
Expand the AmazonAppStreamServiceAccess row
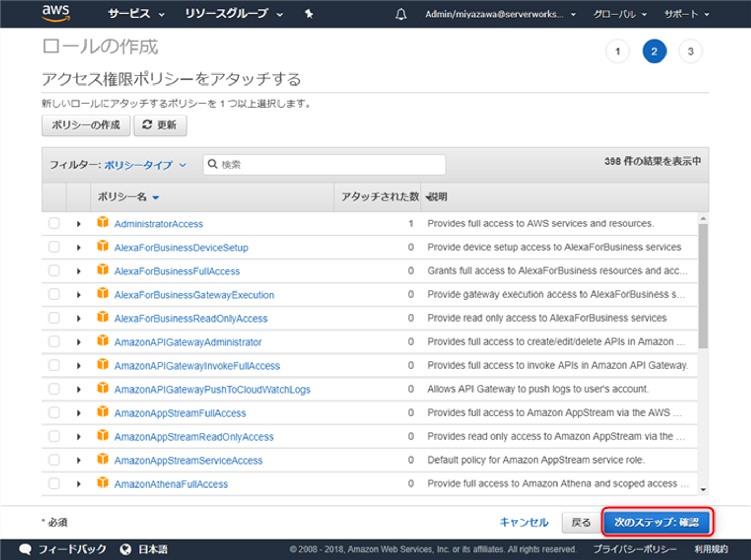(x=79, y=460)
